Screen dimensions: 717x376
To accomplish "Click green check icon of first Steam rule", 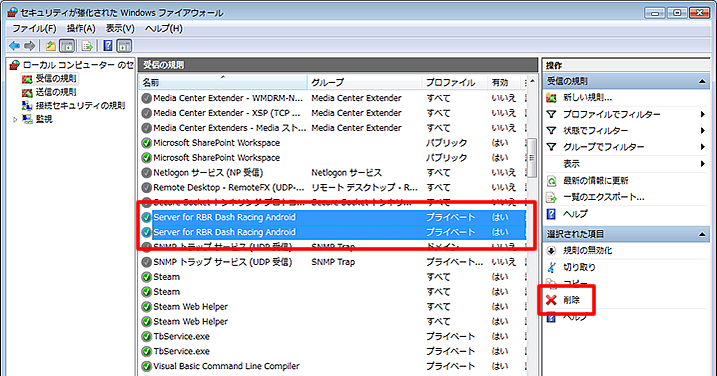I will [x=146, y=277].
